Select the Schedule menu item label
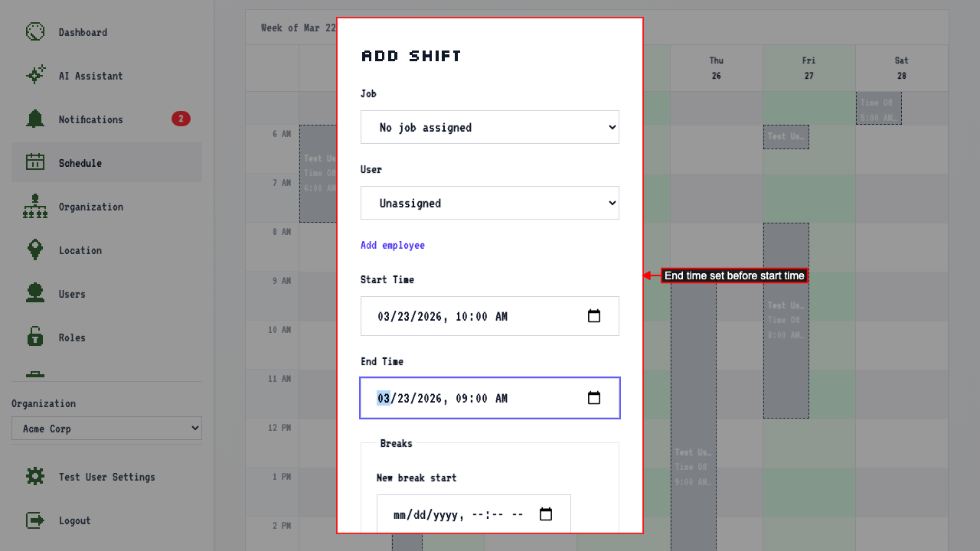Screen dimensions: 980x551 coord(80,163)
